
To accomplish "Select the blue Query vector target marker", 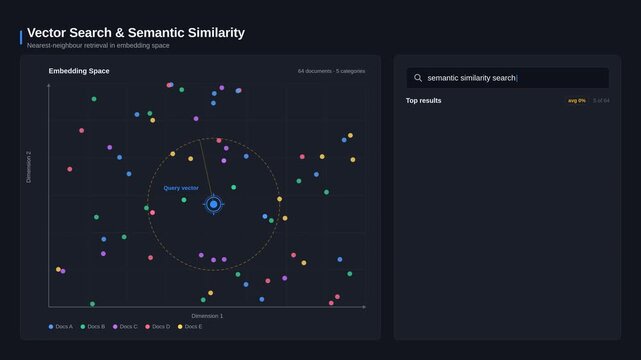I will click(213, 204).
